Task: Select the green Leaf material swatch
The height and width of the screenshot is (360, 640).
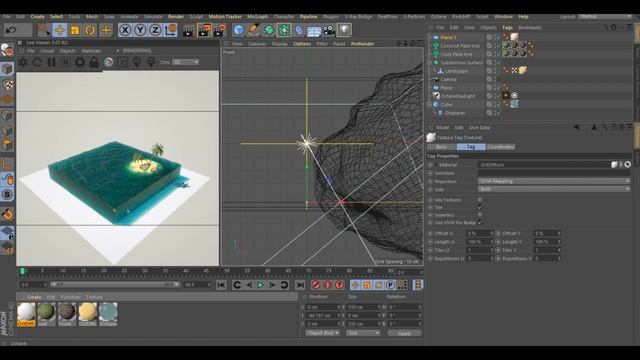Action: [47, 314]
